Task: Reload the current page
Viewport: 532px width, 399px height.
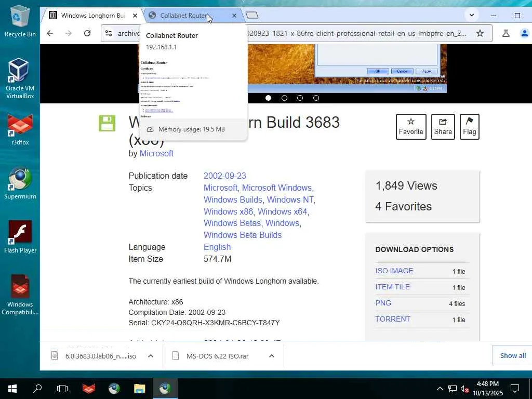Action: point(87,33)
